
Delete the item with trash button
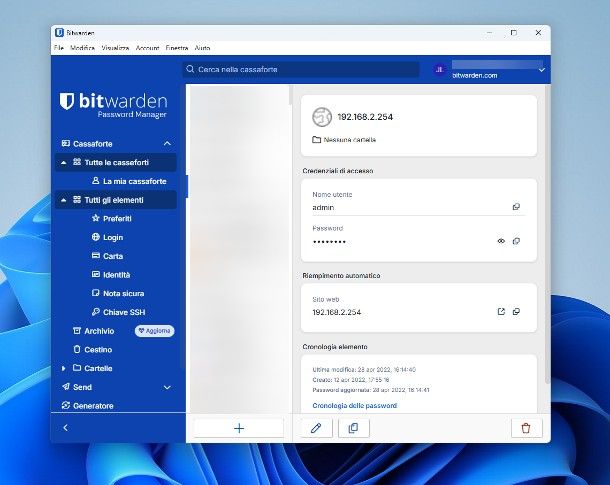(526, 428)
